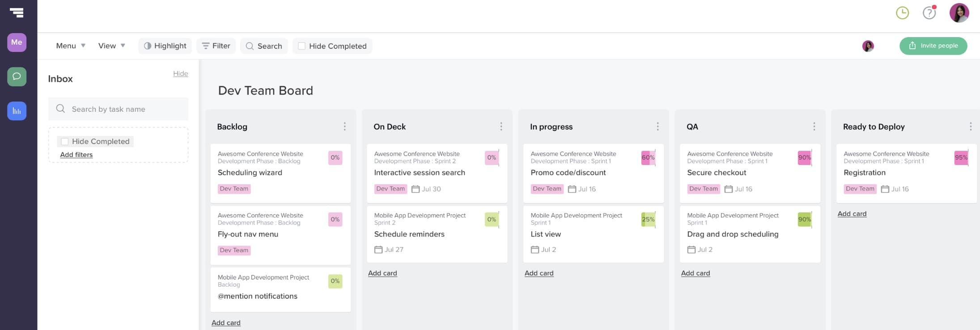Open the QA column three-dot menu
Image resolution: width=980 pixels, height=330 pixels.
814,127
